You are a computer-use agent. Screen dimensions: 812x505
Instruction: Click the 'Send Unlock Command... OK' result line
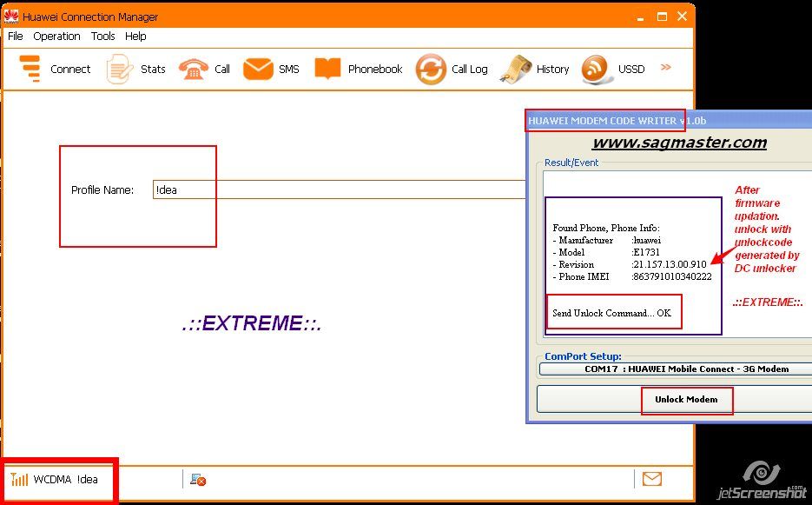point(611,313)
